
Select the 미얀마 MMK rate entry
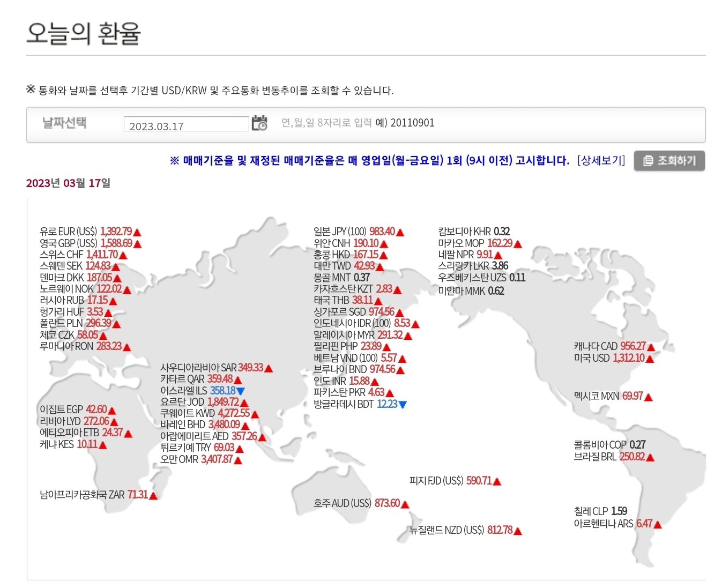471,291
